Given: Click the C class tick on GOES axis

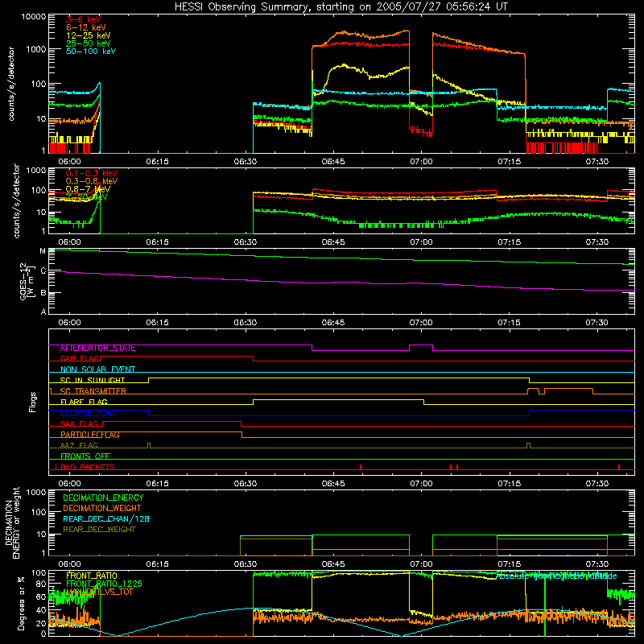Looking at the screenshot, I should [43, 271].
